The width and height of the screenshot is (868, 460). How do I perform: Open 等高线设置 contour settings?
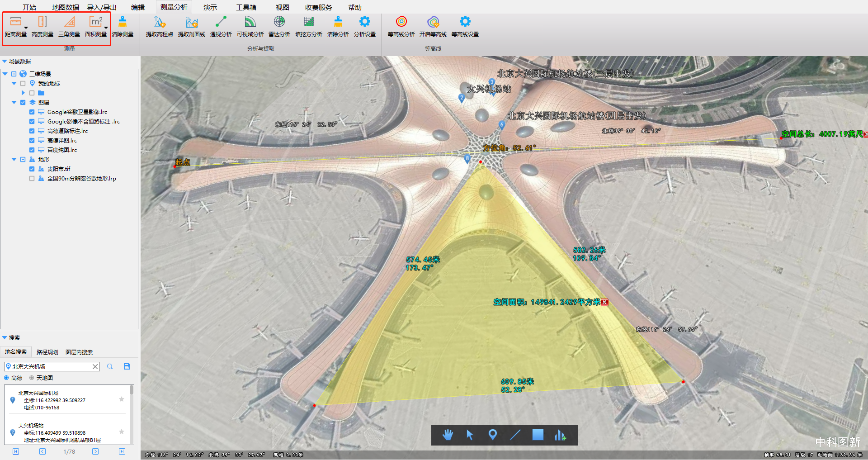pyautogui.click(x=465, y=26)
